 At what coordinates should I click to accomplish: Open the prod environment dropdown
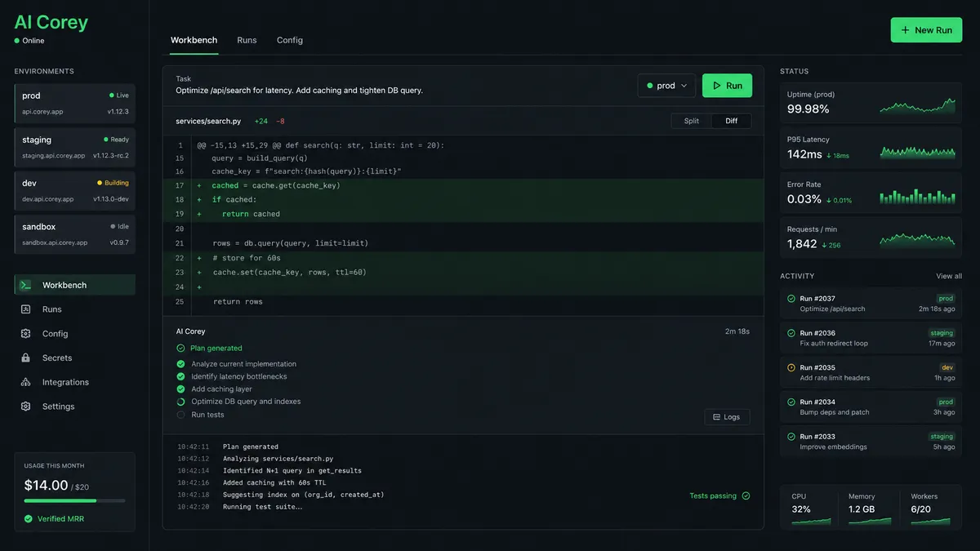666,86
